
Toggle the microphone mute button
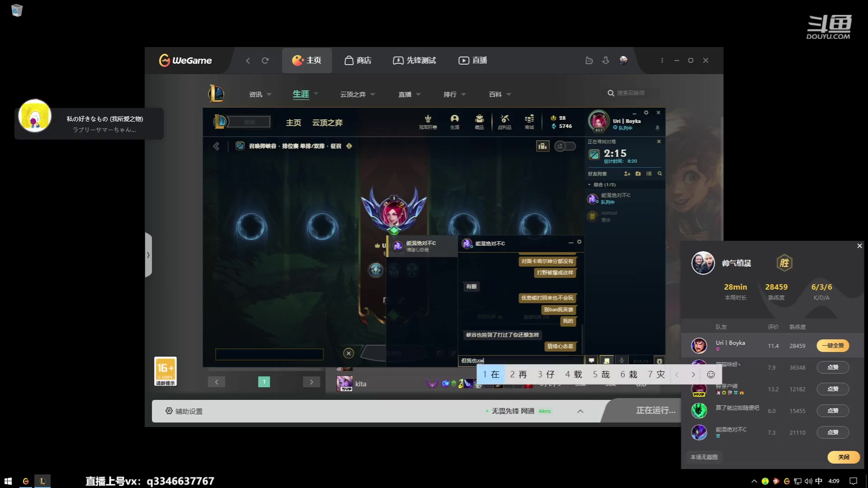click(622, 361)
